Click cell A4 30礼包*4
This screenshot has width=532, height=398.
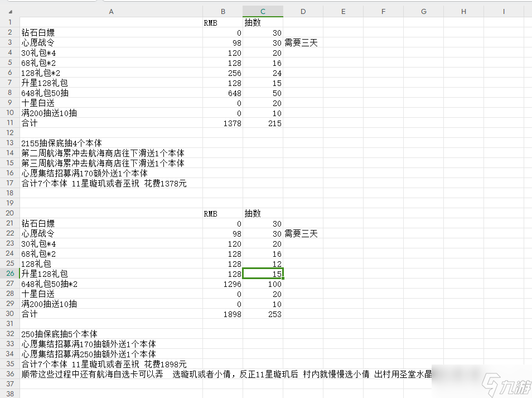point(112,52)
